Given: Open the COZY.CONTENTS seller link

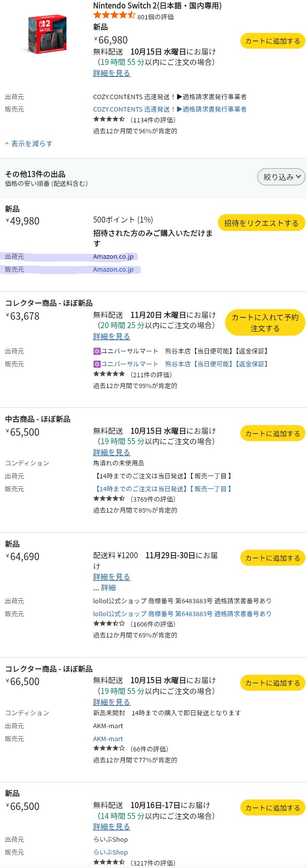Looking at the screenshot, I should click(x=169, y=109).
